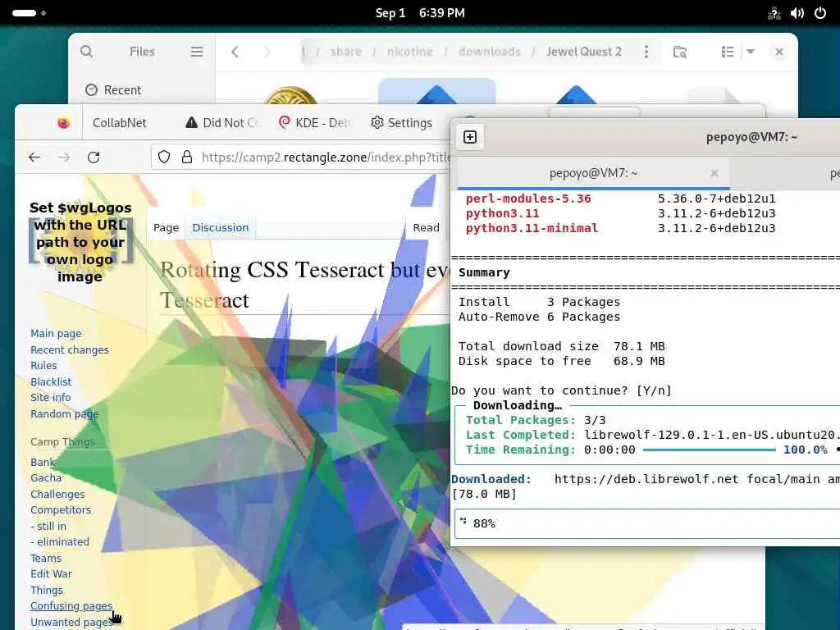Click 'perl-modules-5.36' package name in terminal
Image resolution: width=840 pixels, height=630 pixels.
528,199
